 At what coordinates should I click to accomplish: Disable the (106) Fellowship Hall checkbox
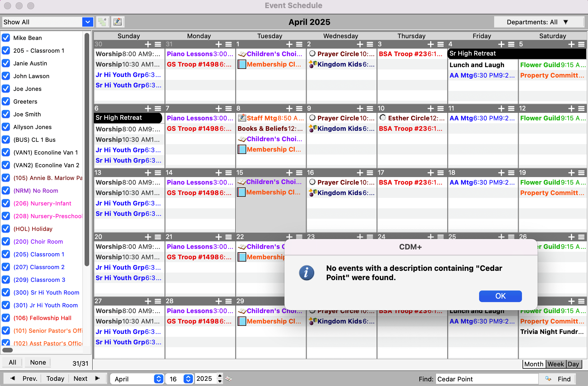(x=6, y=318)
